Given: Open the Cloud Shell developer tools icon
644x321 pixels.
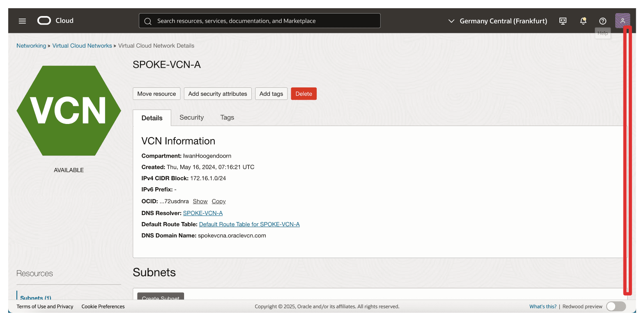Looking at the screenshot, I should pyautogui.click(x=563, y=21).
